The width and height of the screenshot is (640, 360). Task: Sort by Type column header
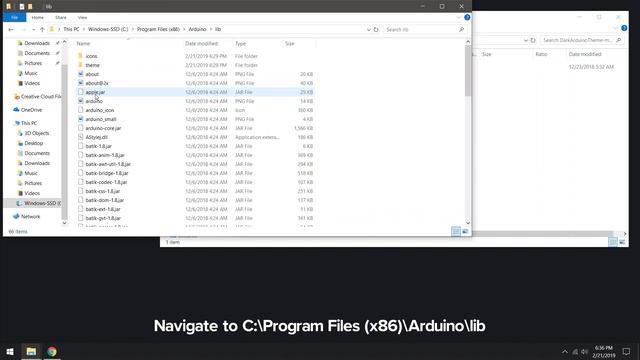(x=240, y=43)
